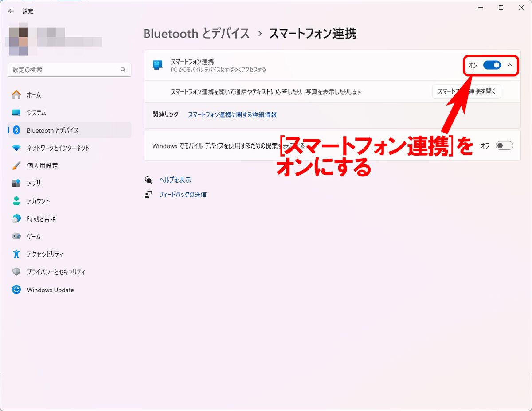The width and height of the screenshot is (532, 411).
Task: Click the Windows Update sync icon
Action: coord(16,290)
